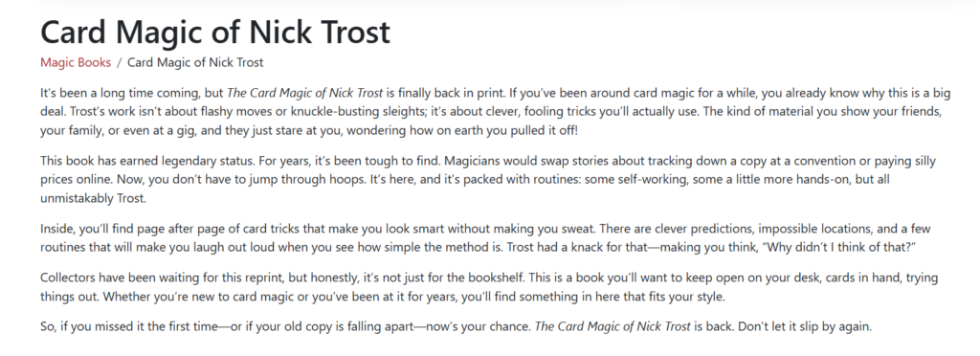Open the Magic Books breadcrumb link
The height and width of the screenshot is (356, 980).
pyautogui.click(x=76, y=62)
